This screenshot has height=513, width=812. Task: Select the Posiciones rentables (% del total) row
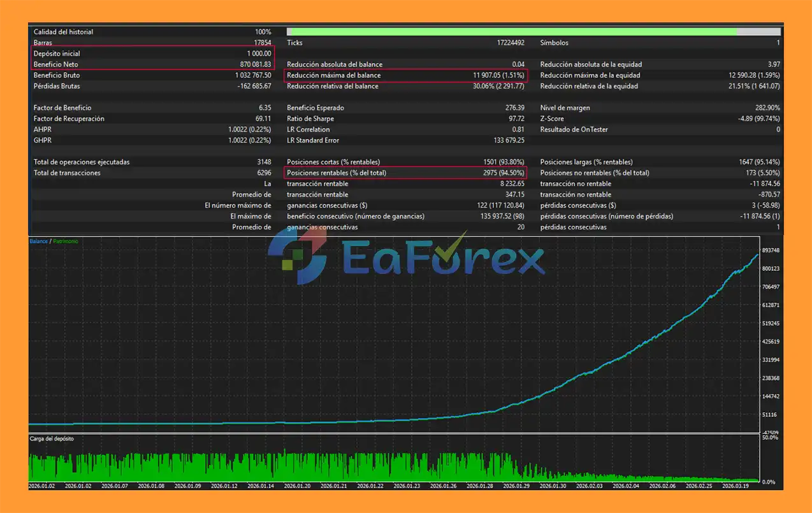[405, 173]
